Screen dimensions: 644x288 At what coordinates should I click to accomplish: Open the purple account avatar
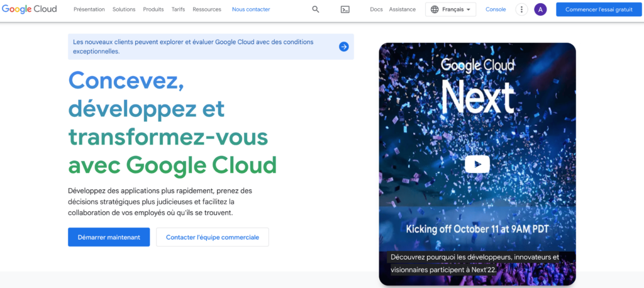click(x=540, y=9)
